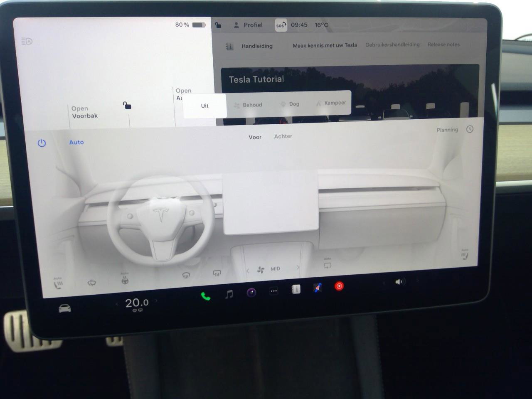Screen dimensions: 532x399
Task: Tap the SOS emergency icon
Action: point(281,25)
